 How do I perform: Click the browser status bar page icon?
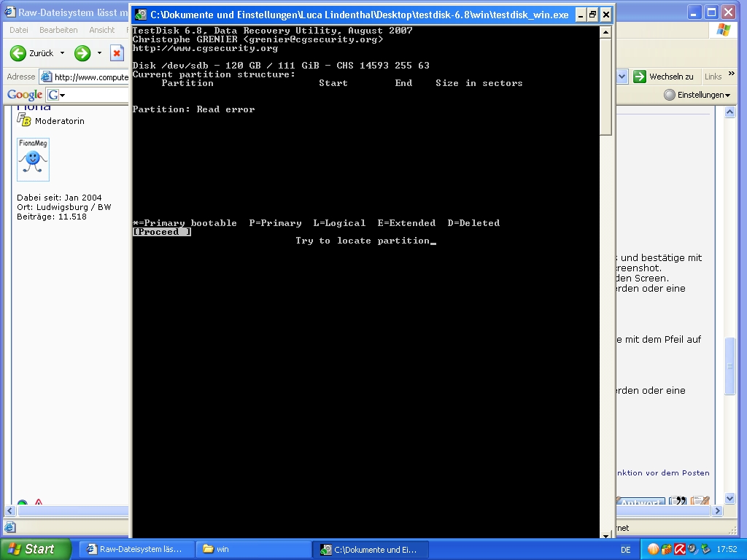pyautogui.click(x=10, y=527)
